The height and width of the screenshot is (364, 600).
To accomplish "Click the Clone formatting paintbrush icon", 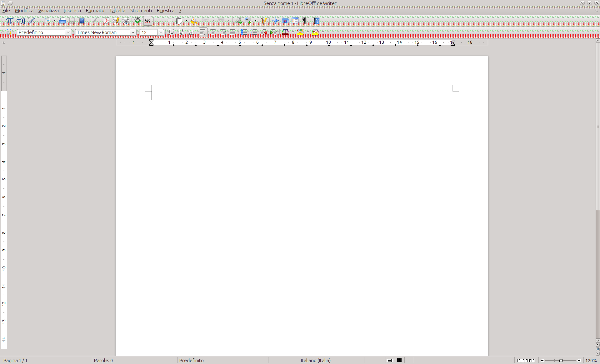I will [194, 21].
